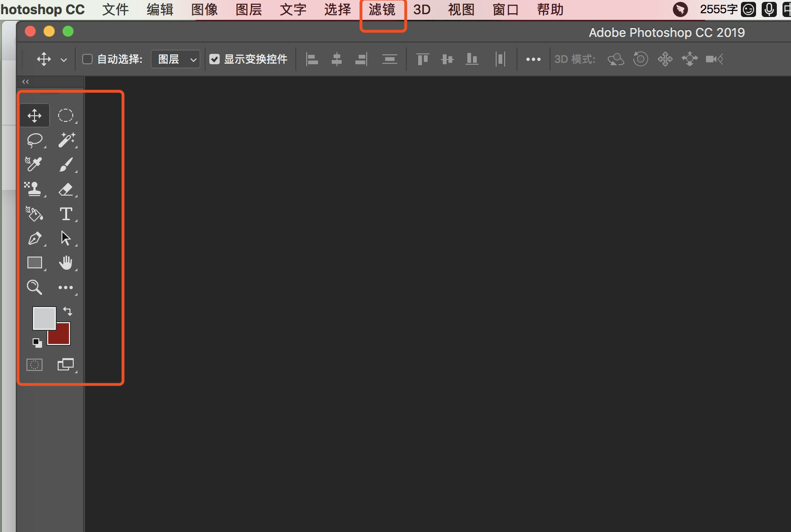Click the green fullscreen window button
The height and width of the screenshot is (532, 791).
click(x=68, y=31)
